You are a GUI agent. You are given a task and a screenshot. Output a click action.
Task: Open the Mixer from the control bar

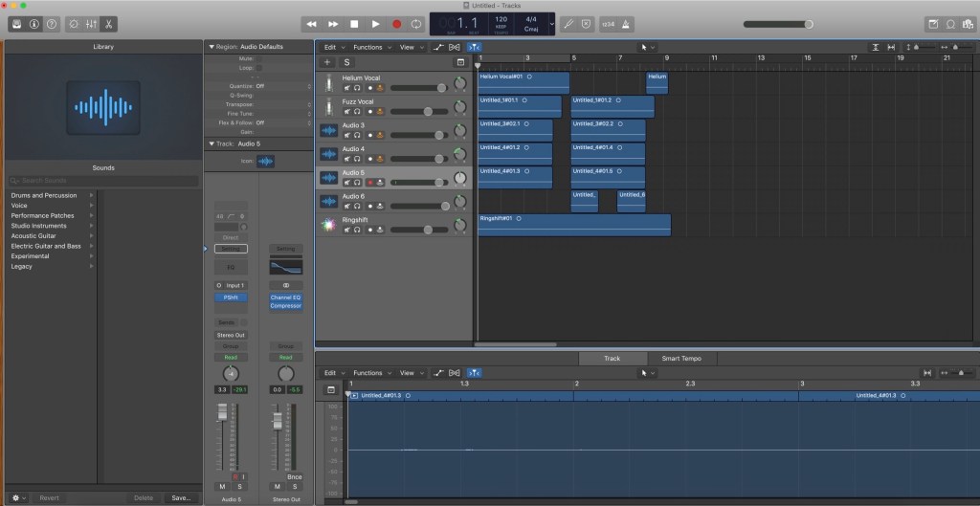click(92, 23)
